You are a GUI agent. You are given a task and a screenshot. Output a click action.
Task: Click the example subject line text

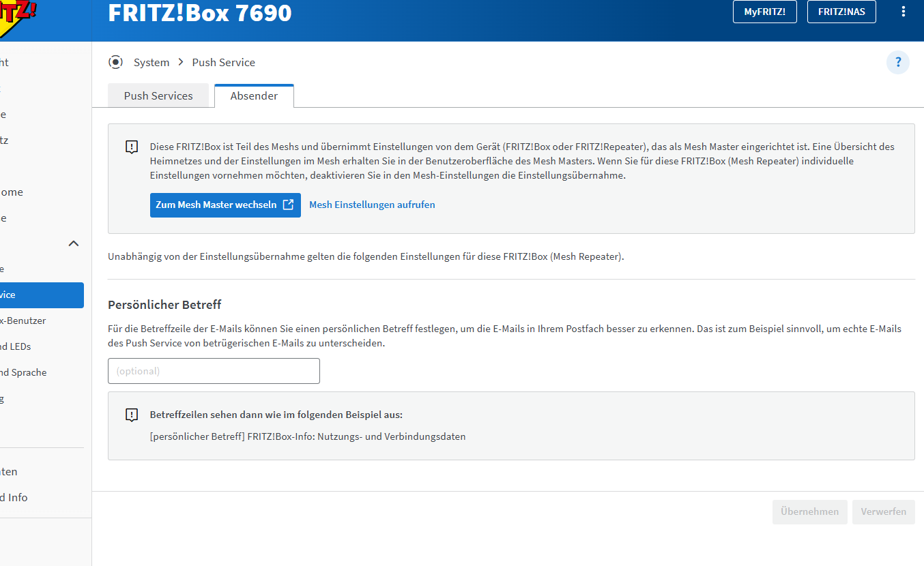[308, 436]
